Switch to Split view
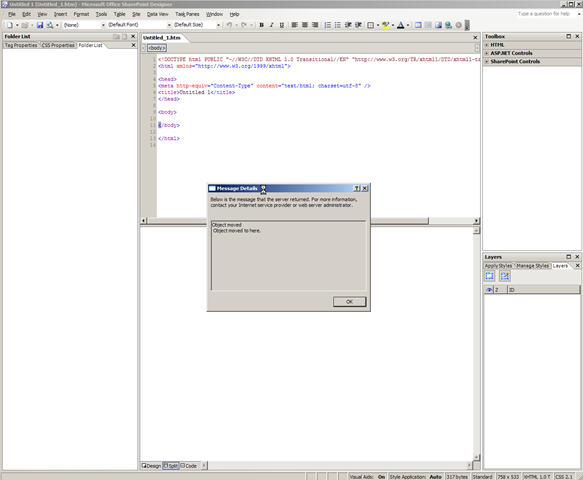The image size is (583, 480). [171, 465]
